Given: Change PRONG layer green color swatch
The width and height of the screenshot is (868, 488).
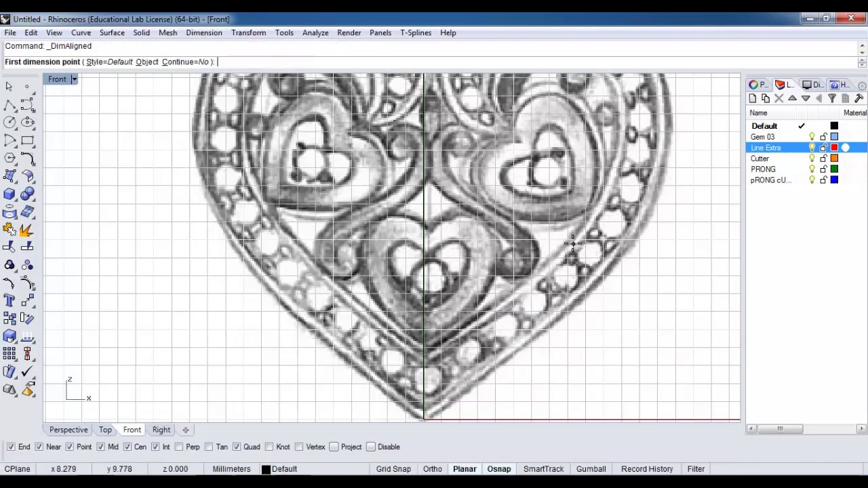Looking at the screenshot, I should 834,169.
